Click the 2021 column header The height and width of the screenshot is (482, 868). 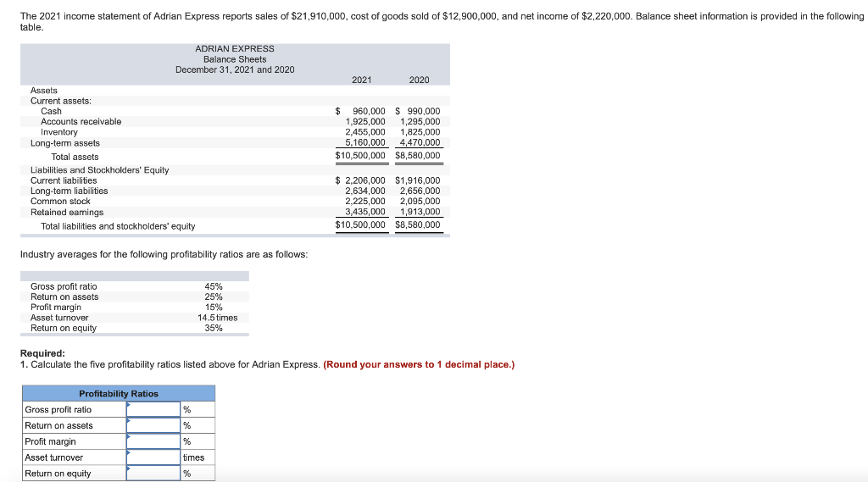[361, 80]
